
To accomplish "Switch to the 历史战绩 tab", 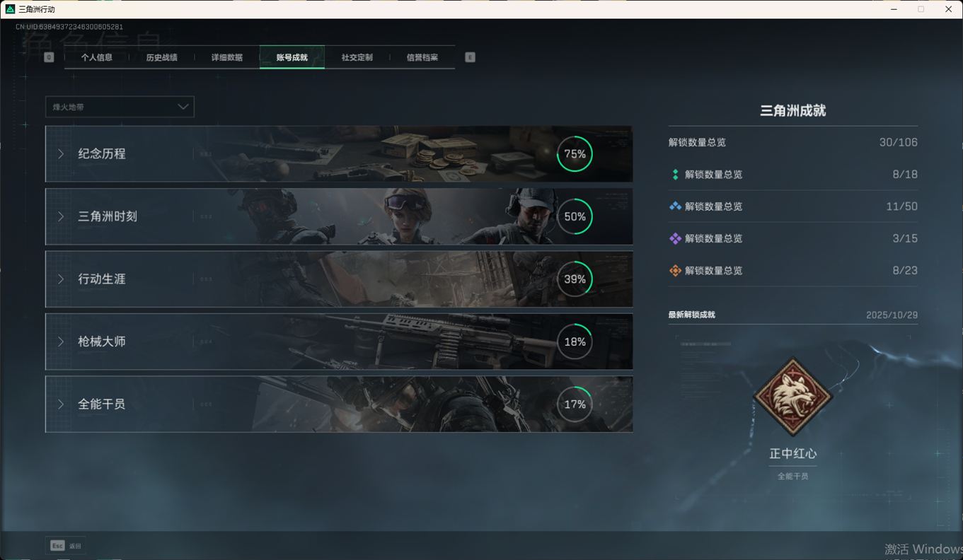I will 161,57.
